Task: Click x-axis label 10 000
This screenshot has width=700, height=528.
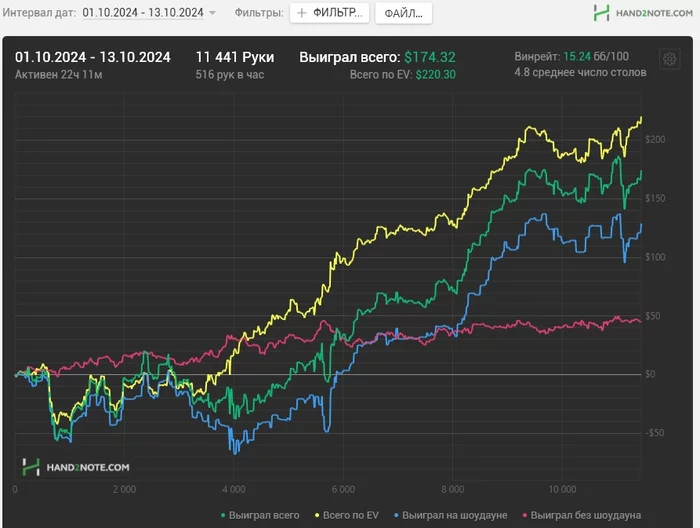Action: pos(562,490)
